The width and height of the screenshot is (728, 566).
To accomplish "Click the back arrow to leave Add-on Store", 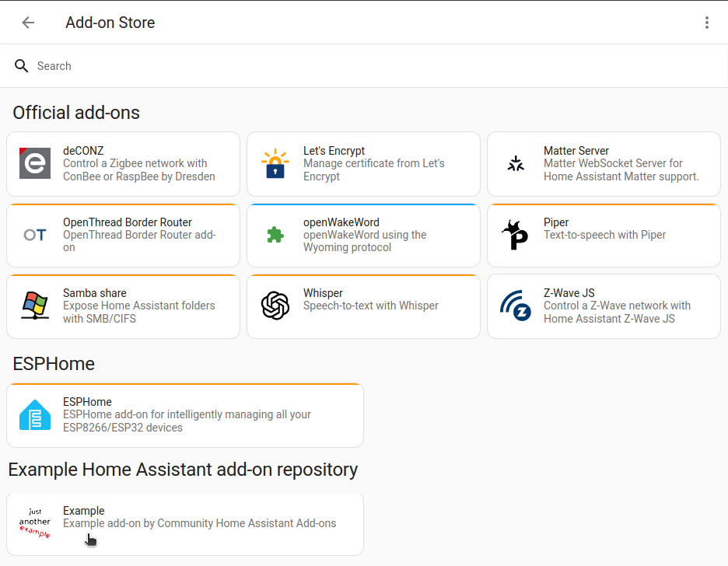I will pyautogui.click(x=28, y=22).
